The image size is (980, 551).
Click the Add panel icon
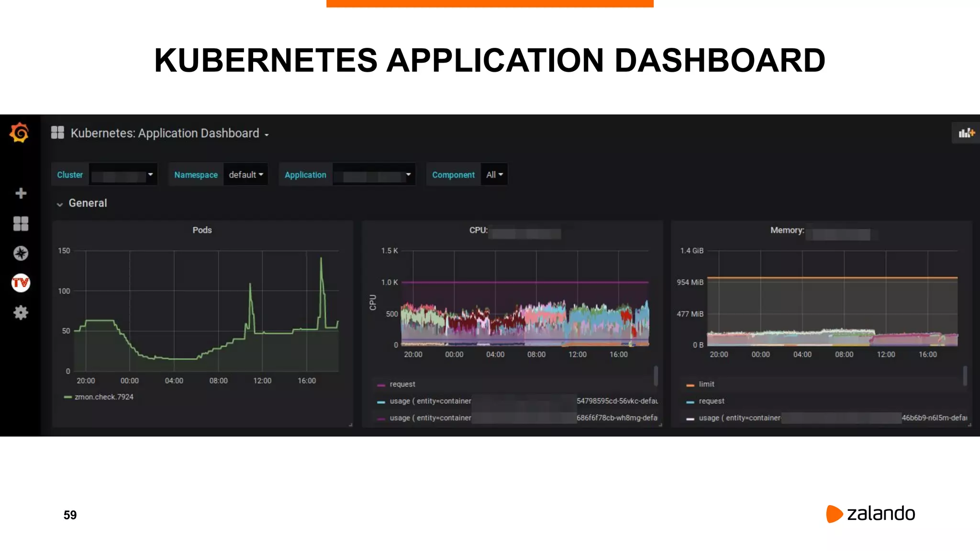tap(966, 133)
